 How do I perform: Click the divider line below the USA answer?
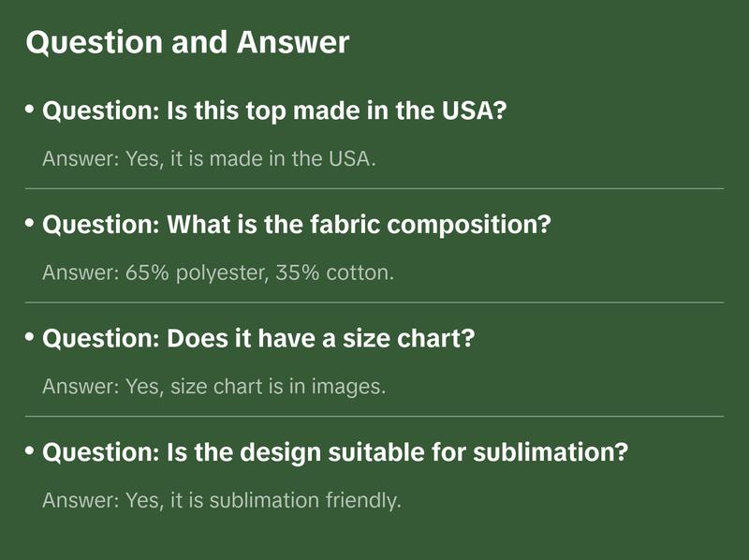click(x=374, y=188)
